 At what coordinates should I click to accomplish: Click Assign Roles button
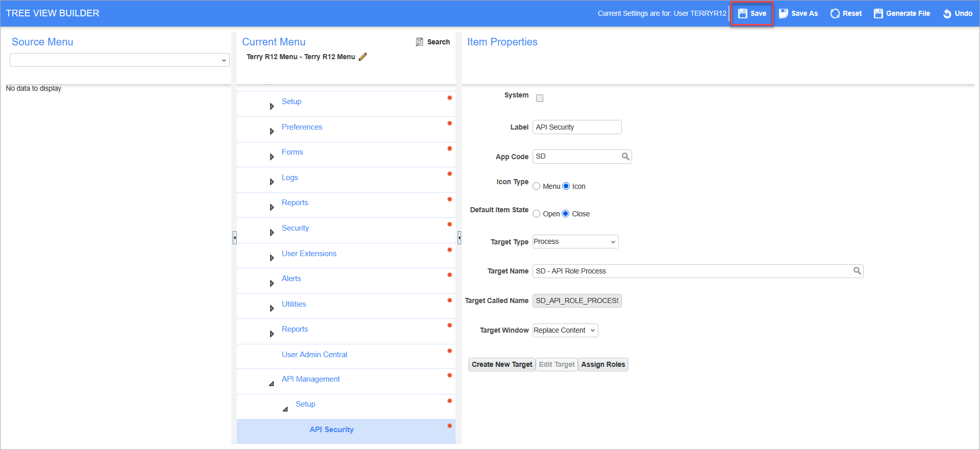[603, 364]
